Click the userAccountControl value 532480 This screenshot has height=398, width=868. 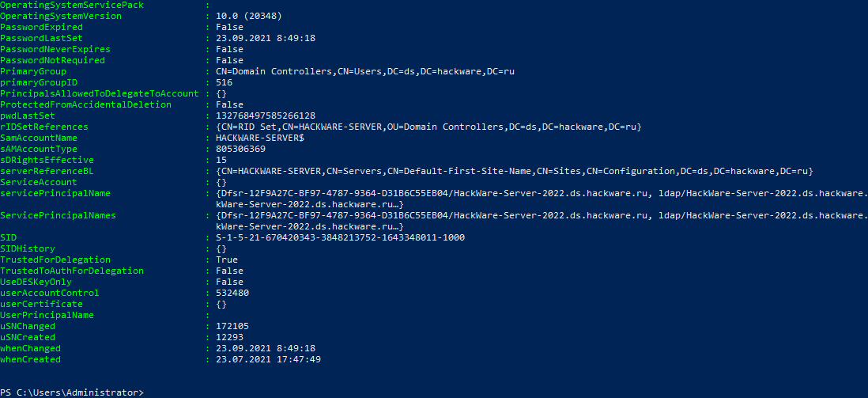[232, 293]
